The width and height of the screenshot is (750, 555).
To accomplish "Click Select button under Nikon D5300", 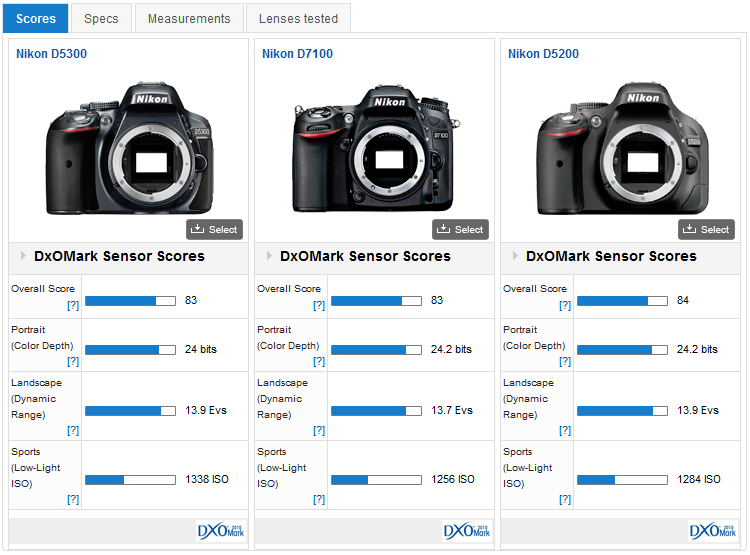I will point(214,229).
